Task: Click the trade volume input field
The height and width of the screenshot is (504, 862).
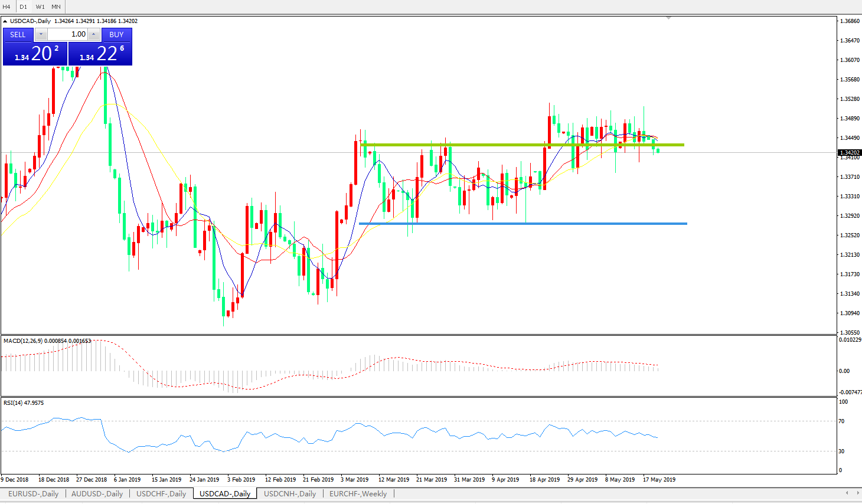Action: [67, 34]
